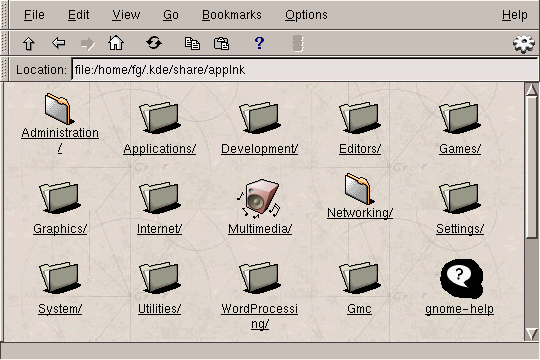Follow the Networking/ link
Image resolution: width=540 pixels, height=360 pixels.
point(360,213)
